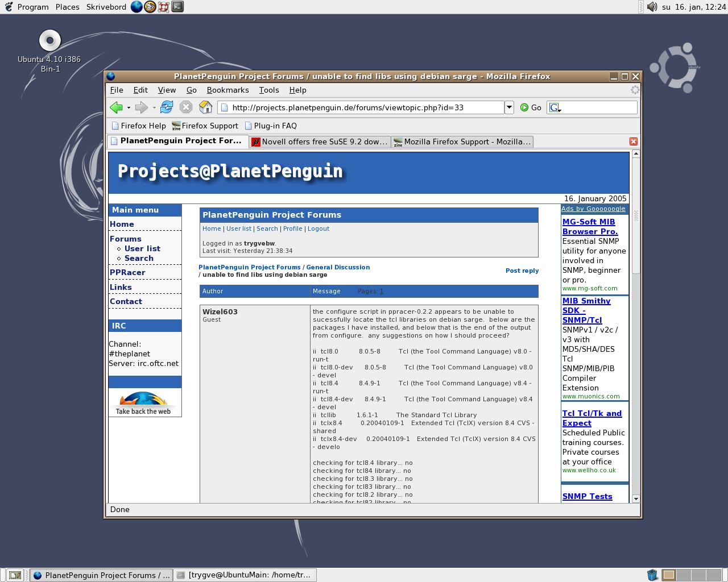Screen dimensions: 728x582
Task: Switch to the Novell offers free SuSE tab
Action: [320, 142]
